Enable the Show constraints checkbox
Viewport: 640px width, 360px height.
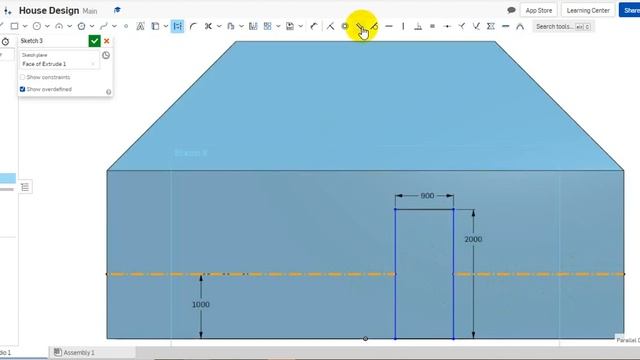(22, 77)
